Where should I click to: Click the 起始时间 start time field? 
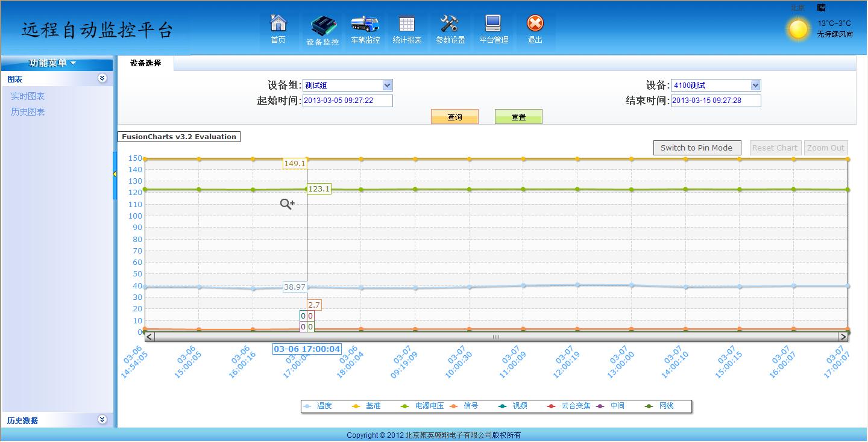click(x=347, y=101)
